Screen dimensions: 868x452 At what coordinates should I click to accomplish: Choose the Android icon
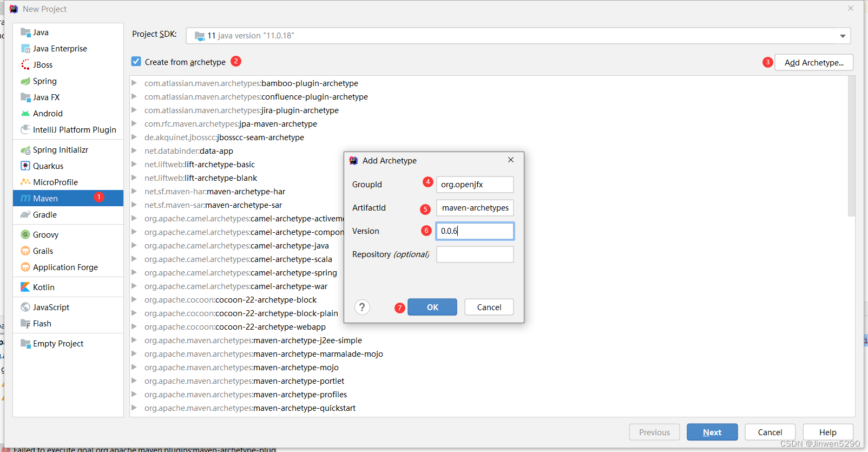[x=25, y=114]
